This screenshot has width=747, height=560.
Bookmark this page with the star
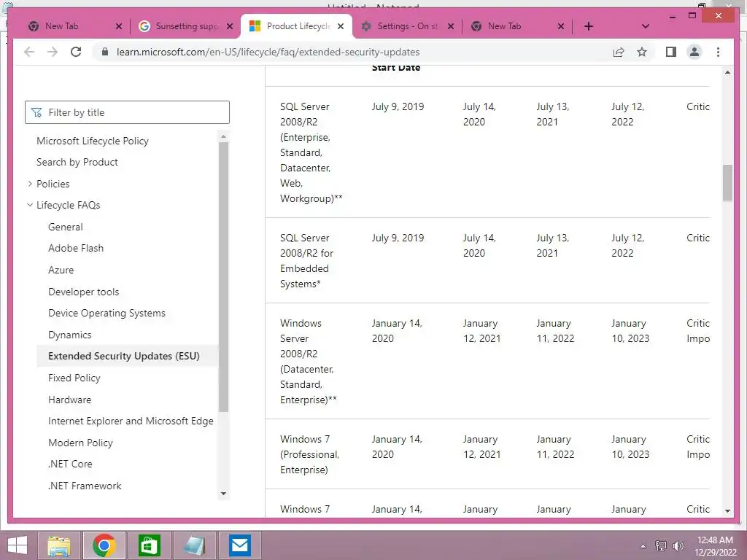pyautogui.click(x=642, y=52)
